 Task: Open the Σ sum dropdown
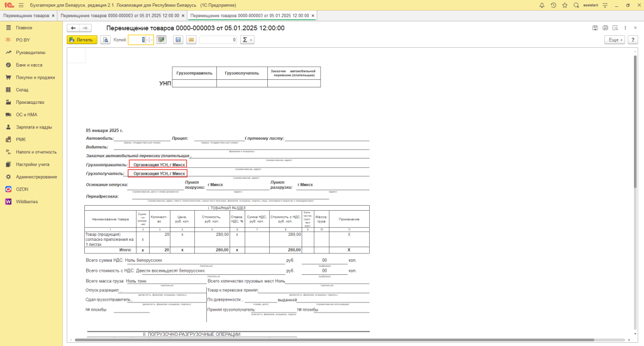tap(247, 40)
